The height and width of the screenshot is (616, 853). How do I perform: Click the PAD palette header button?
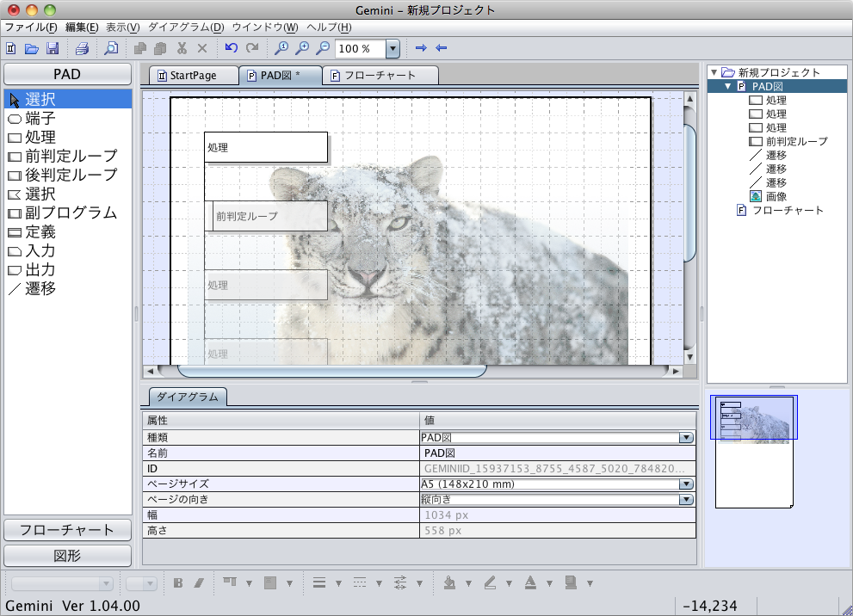[67, 74]
